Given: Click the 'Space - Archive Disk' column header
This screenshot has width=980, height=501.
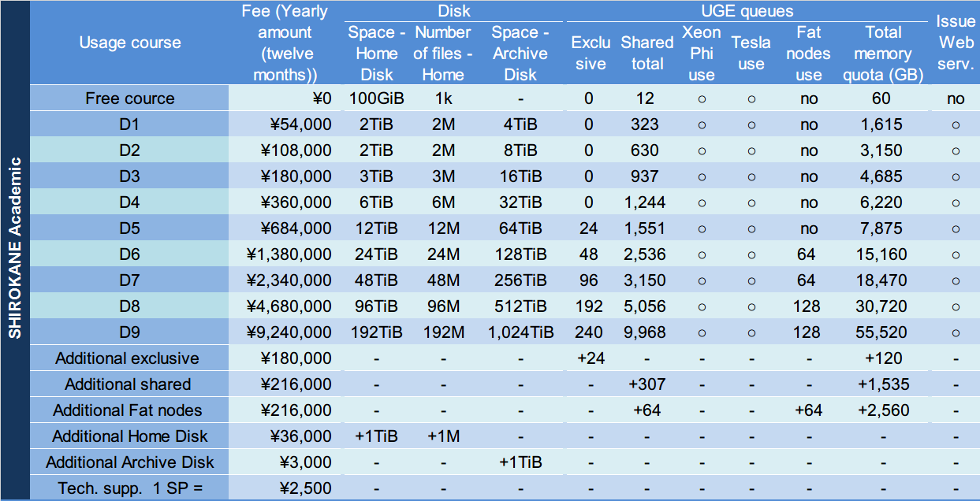Looking at the screenshot, I should point(520,54).
